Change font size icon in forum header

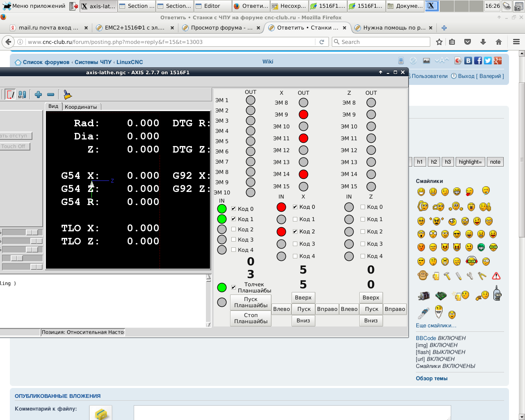point(441,60)
